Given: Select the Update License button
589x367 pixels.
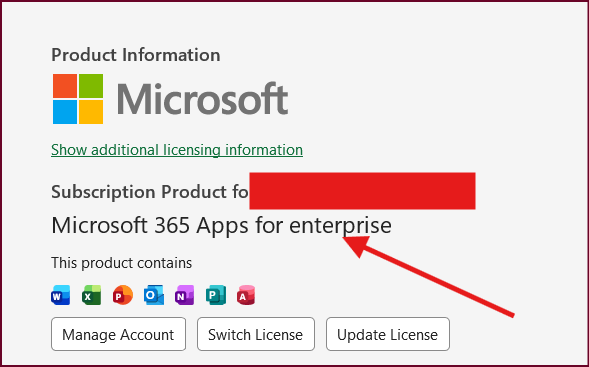Looking at the screenshot, I should click(388, 334).
